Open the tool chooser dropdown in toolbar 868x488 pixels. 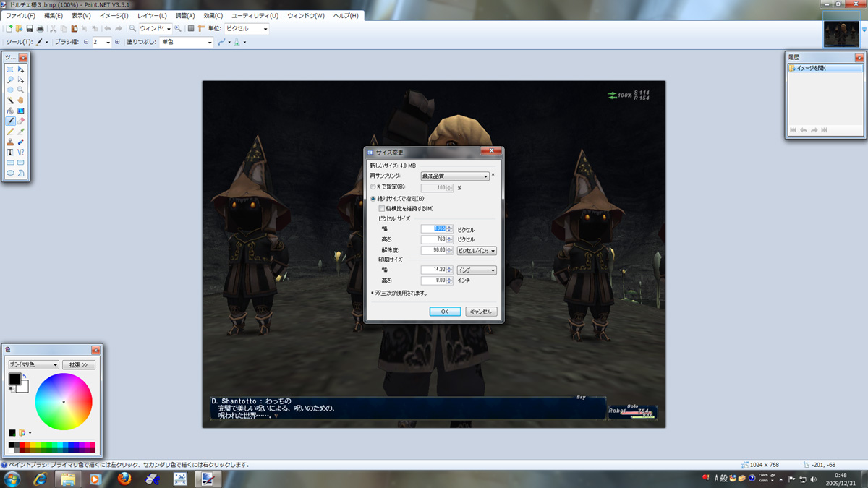tap(43, 42)
